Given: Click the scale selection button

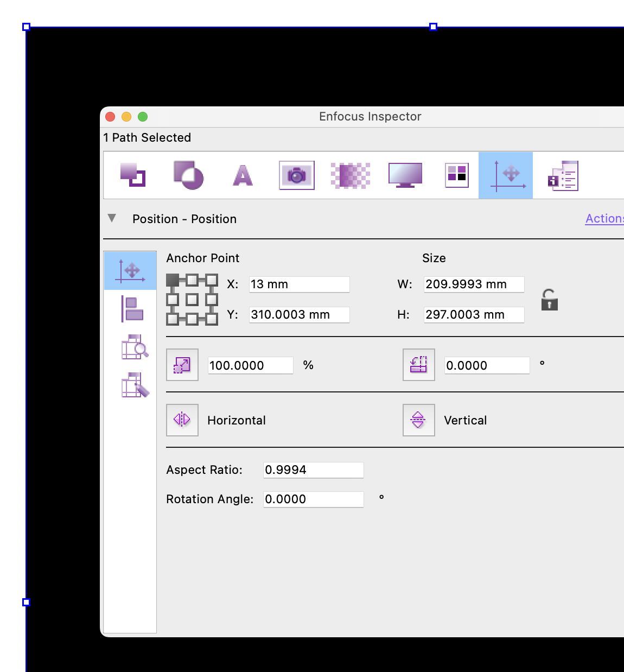Looking at the screenshot, I should click(182, 365).
